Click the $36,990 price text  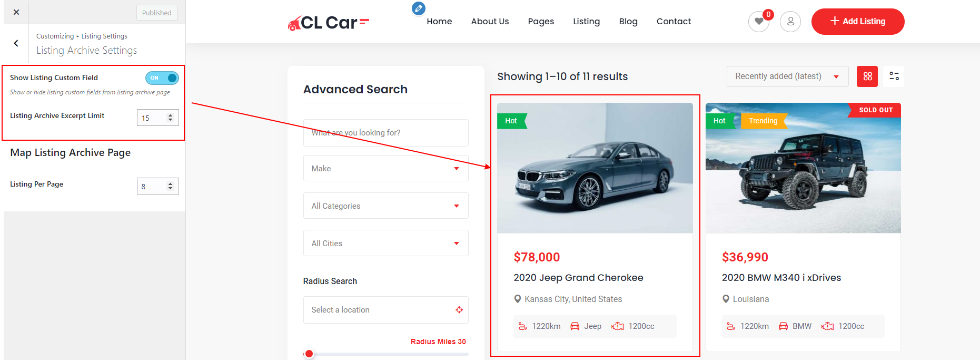[x=745, y=257]
